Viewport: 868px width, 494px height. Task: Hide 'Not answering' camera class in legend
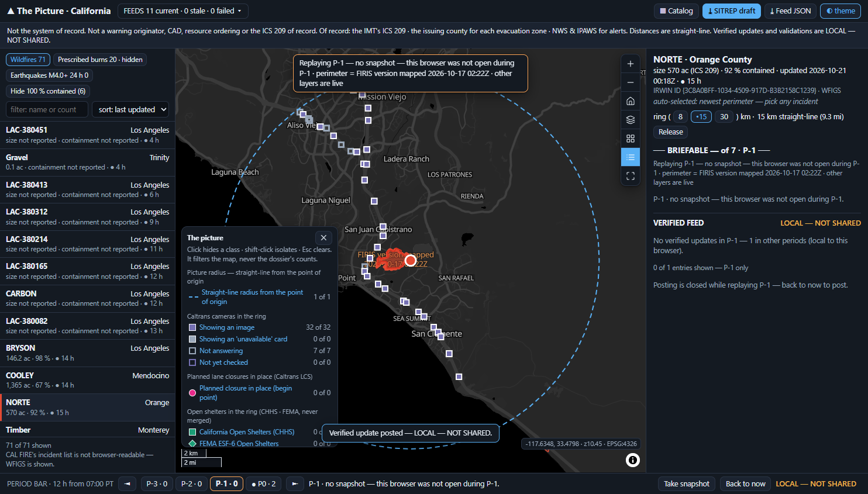coord(221,351)
